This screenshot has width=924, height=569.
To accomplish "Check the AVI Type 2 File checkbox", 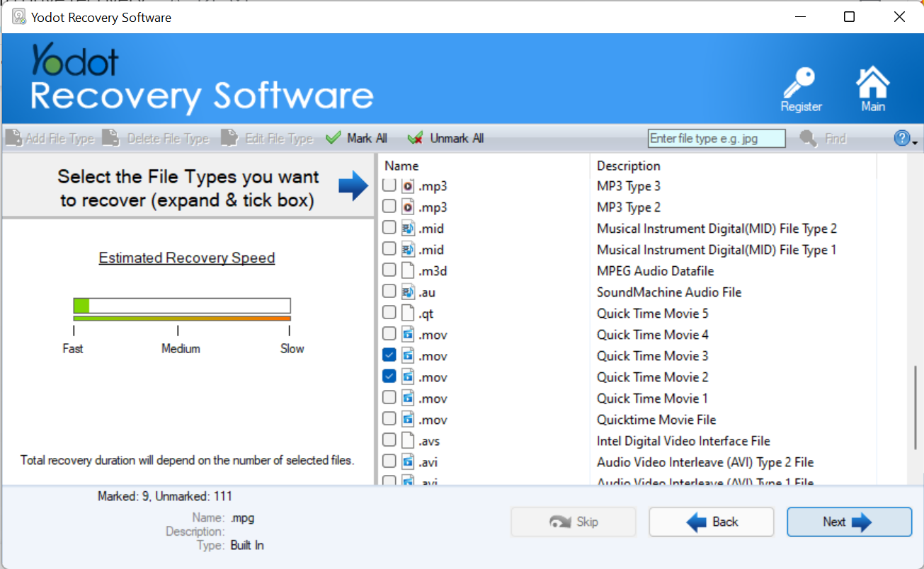I will tap(389, 461).
